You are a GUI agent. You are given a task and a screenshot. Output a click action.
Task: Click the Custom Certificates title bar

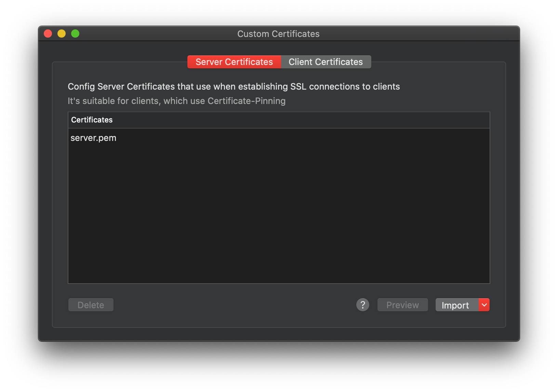[278, 34]
